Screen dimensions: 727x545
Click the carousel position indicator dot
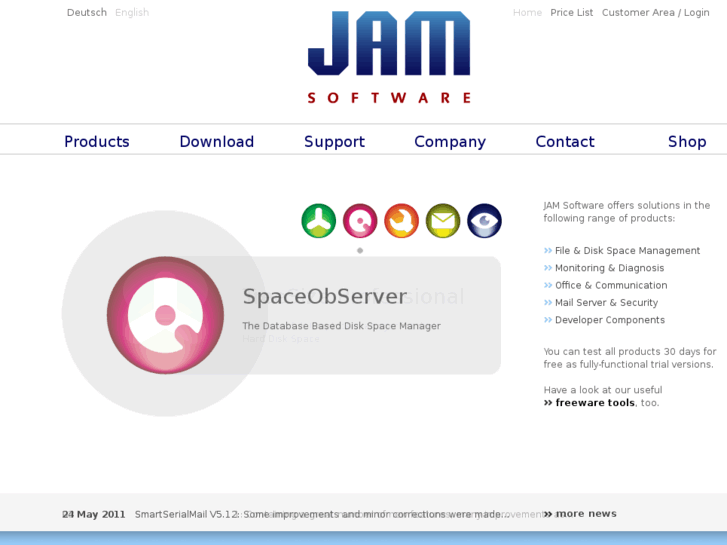360,250
